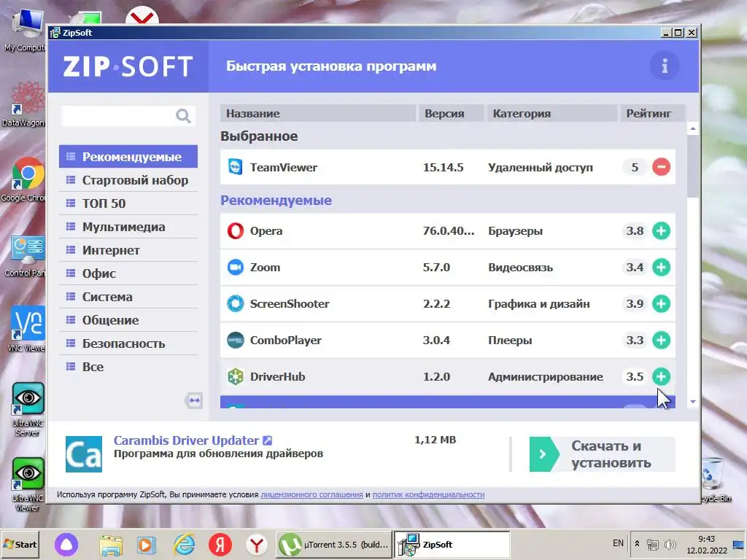Viewport: 747px width, 560px height.
Task: Add ScreenShooter with the green plus button
Action: pyautogui.click(x=661, y=304)
